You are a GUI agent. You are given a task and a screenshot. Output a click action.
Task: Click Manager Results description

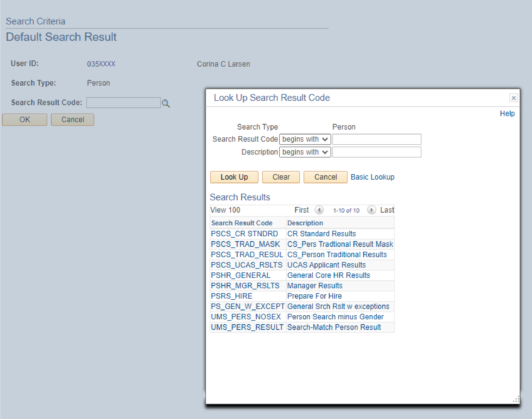click(x=315, y=286)
